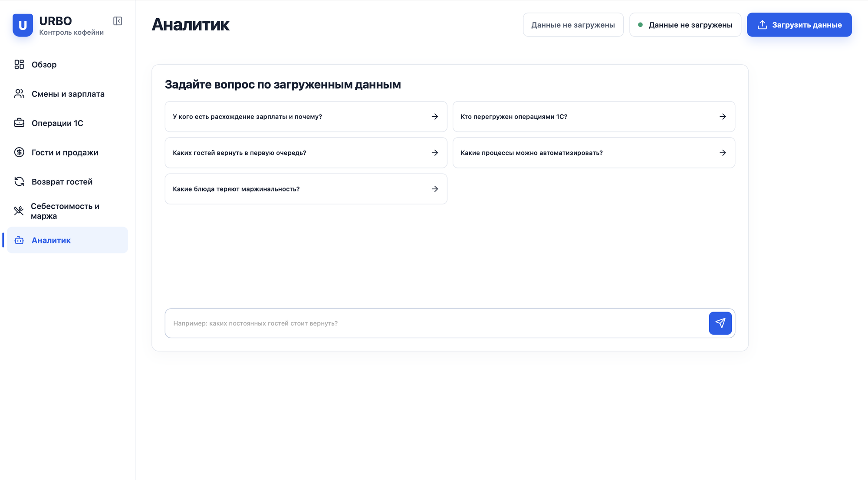Click the paper plane send icon
Screen dimensions: 868x480
pyautogui.click(x=720, y=323)
